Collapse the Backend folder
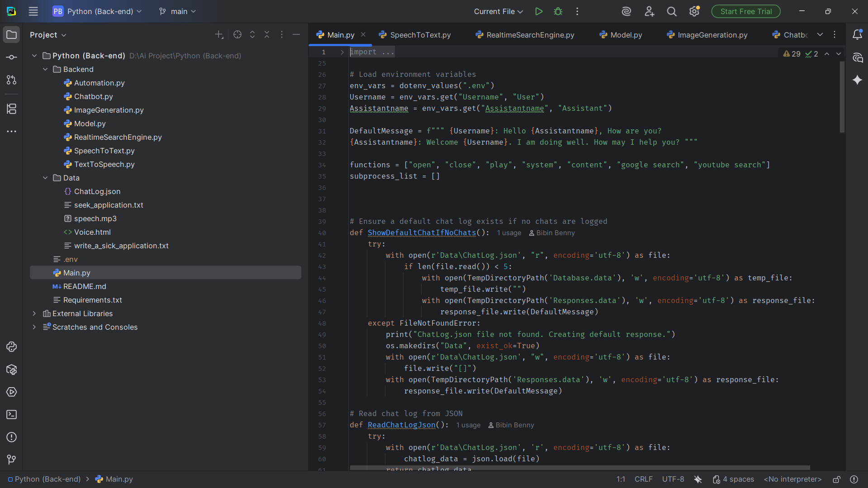Image resolution: width=868 pixels, height=488 pixels. click(45, 69)
